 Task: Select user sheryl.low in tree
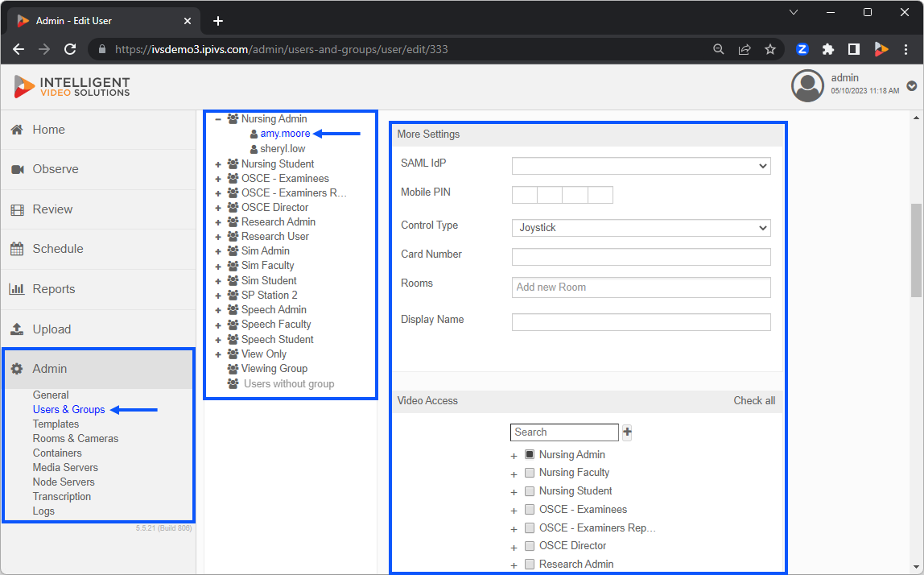pos(283,149)
